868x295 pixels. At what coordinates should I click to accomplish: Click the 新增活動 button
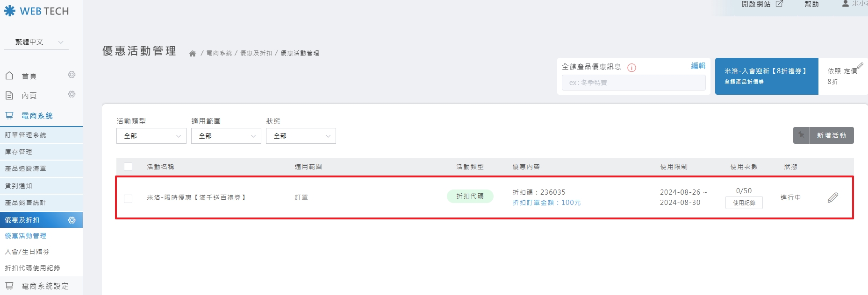[831, 135]
